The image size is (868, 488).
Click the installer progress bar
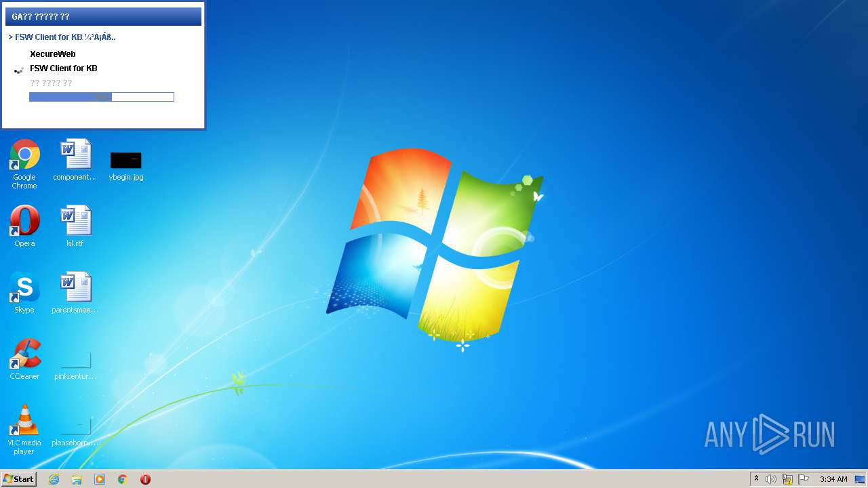pos(102,97)
